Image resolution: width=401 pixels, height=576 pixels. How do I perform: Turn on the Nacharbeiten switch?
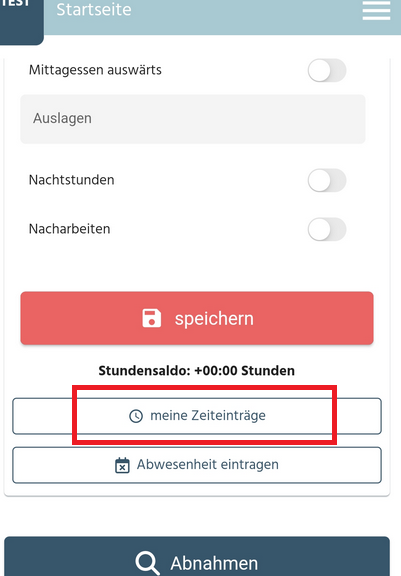[x=327, y=229]
